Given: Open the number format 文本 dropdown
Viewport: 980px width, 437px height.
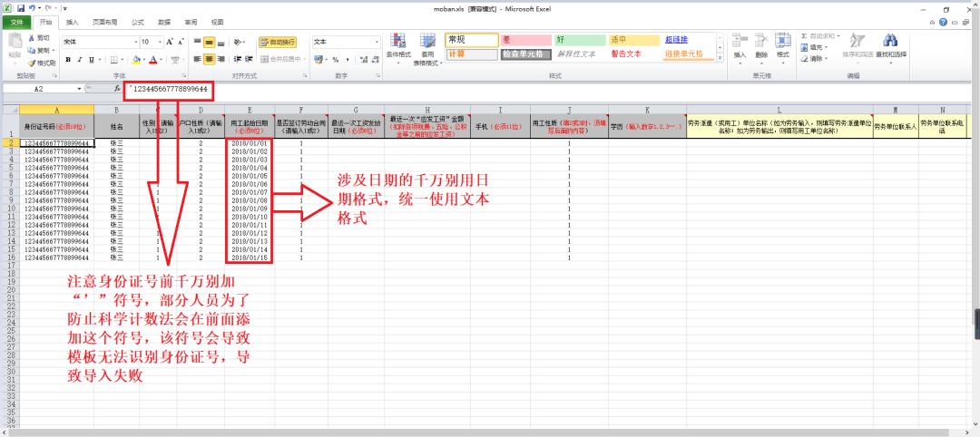Looking at the screenshot, I should click(377, 42).
